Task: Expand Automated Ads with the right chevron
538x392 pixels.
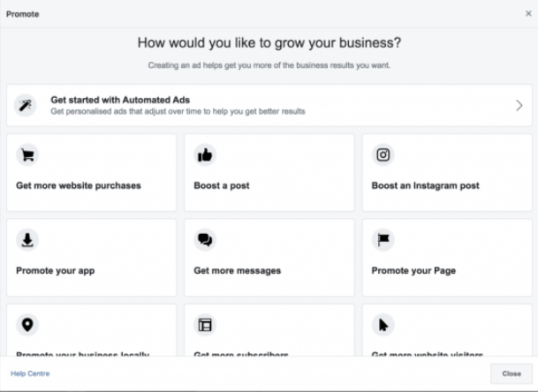Action: [x=519, y=106]
